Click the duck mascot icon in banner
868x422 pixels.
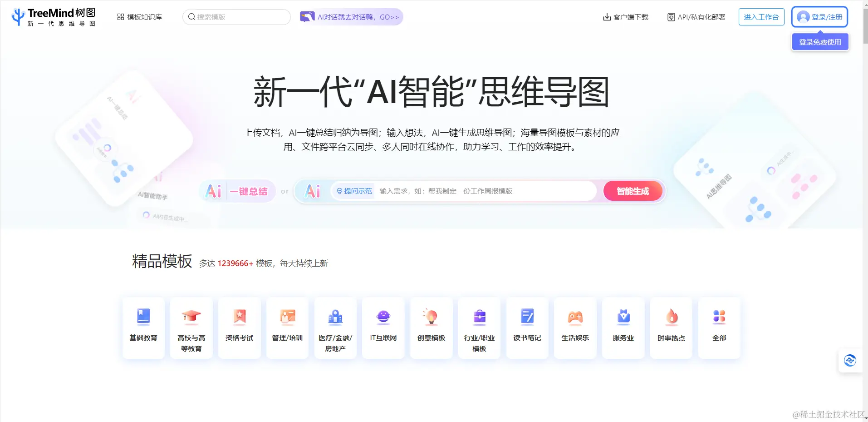[307, 17]
